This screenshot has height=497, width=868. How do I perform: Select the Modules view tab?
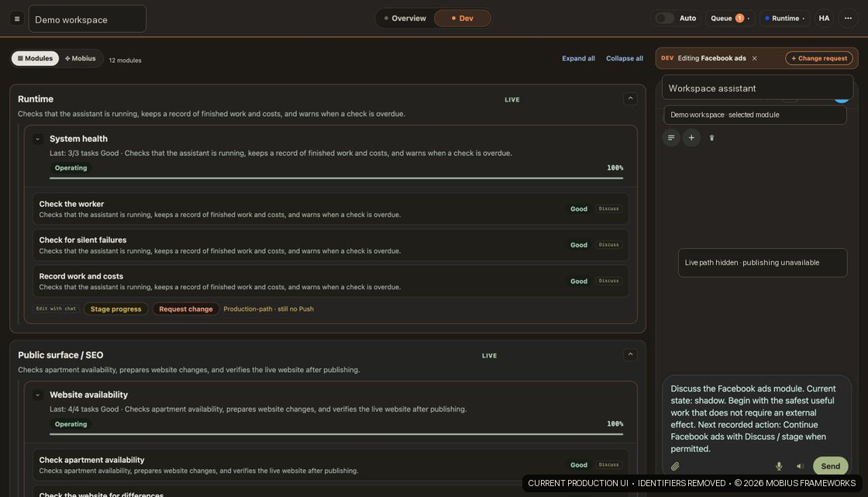click(x=36, y=58)
